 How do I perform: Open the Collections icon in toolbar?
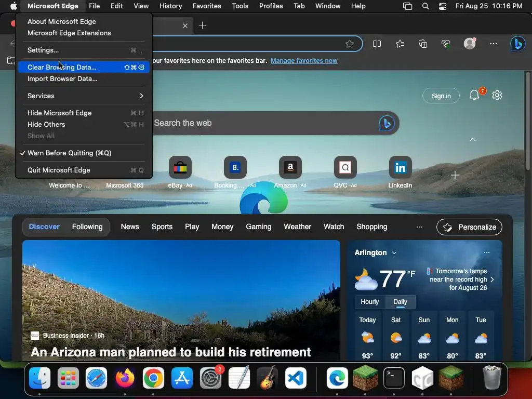point(423,44)
